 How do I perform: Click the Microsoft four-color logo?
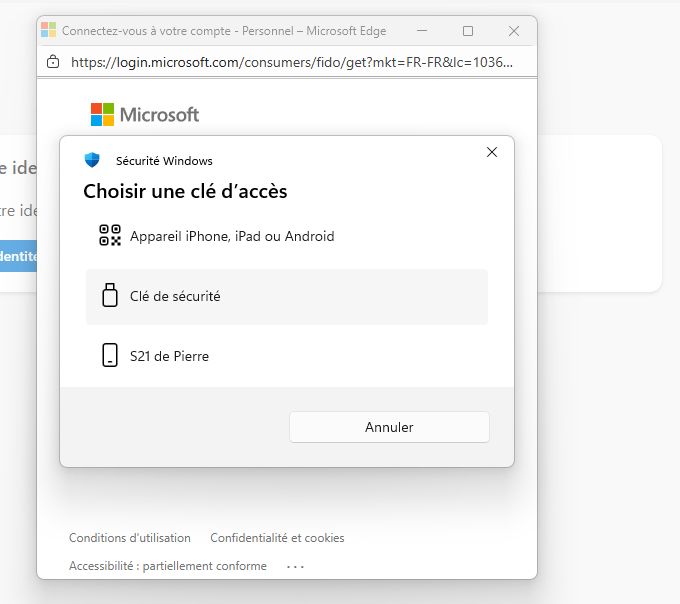tap(102, 114)
